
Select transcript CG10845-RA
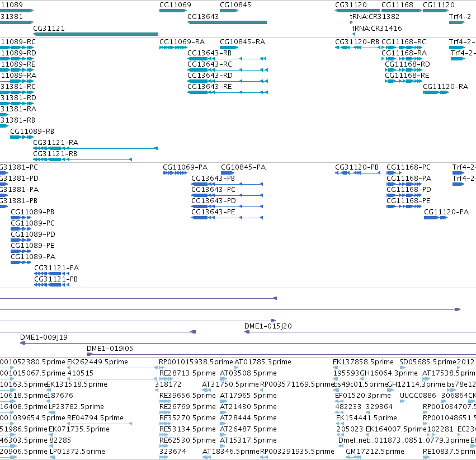tap(243, 42)
